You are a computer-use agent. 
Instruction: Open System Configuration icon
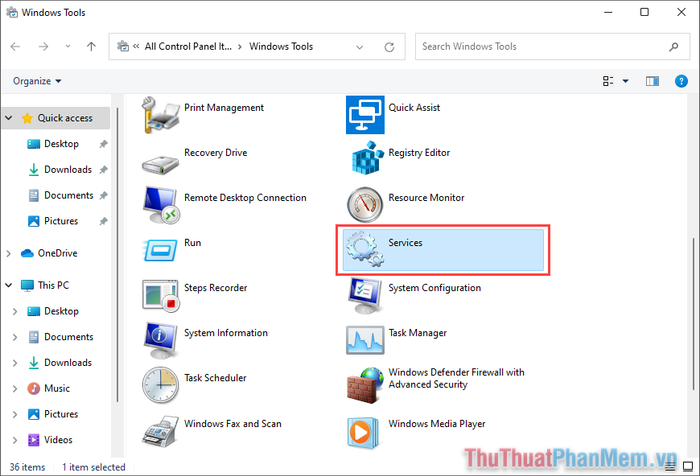click(365, 295)
